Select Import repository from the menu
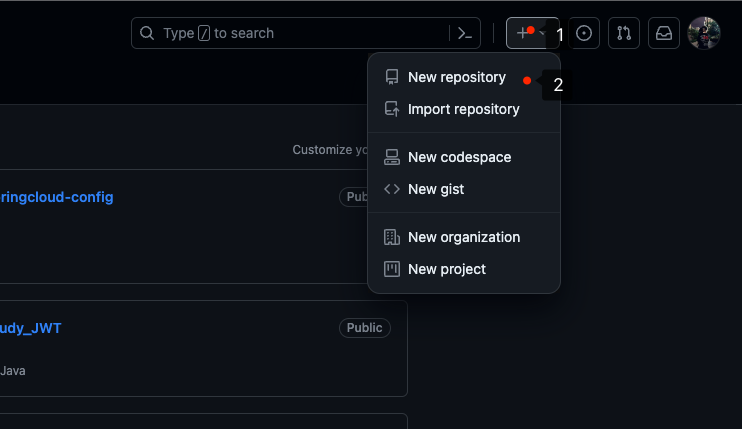 pyautogui.click(x=463, y=109)
